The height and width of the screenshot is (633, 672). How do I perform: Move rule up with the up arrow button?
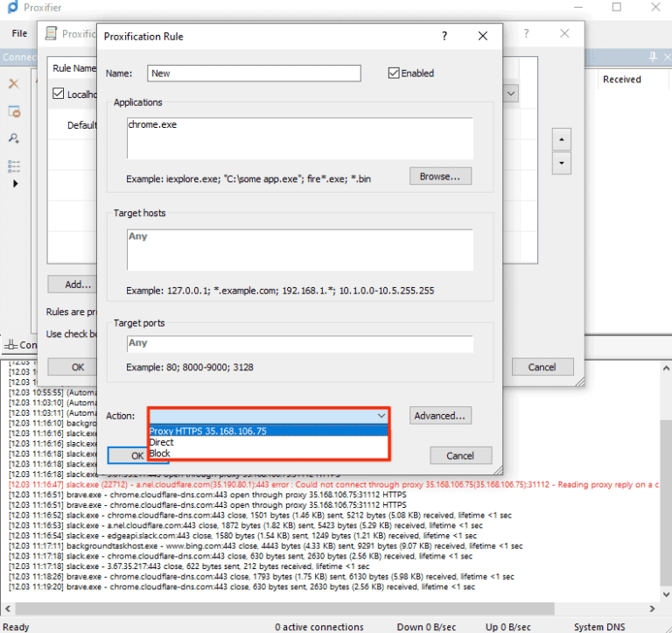tap(563, 139)
